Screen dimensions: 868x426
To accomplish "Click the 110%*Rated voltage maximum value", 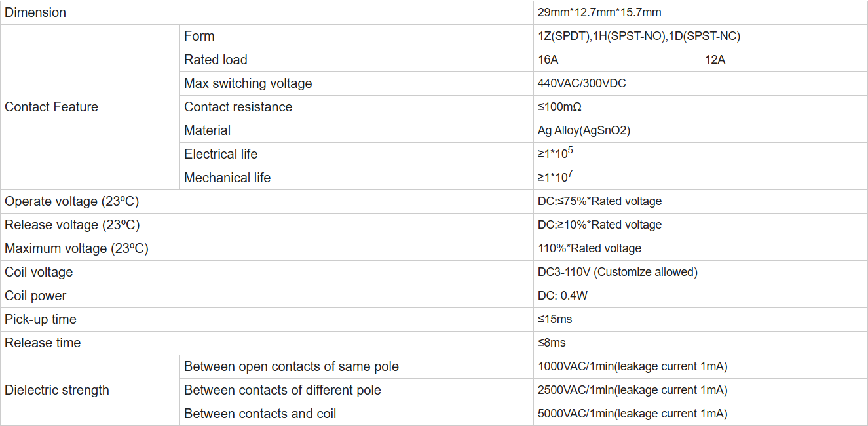I will [590, 248].
